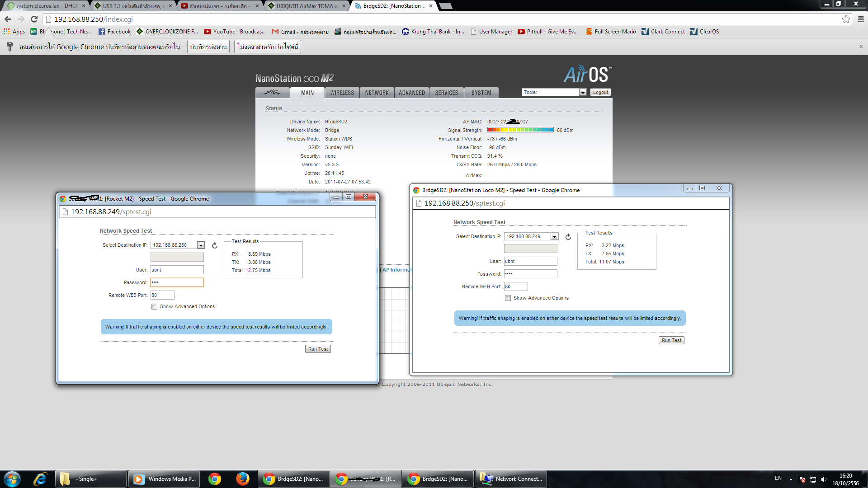Click the Signal Strength color bar

click(x=520, y=130)
